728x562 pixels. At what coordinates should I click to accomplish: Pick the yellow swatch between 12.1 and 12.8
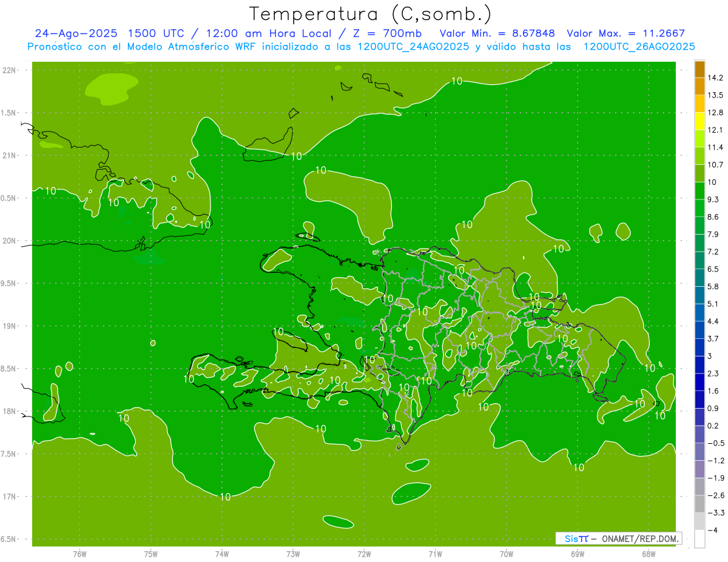click(x=699, y=121)
